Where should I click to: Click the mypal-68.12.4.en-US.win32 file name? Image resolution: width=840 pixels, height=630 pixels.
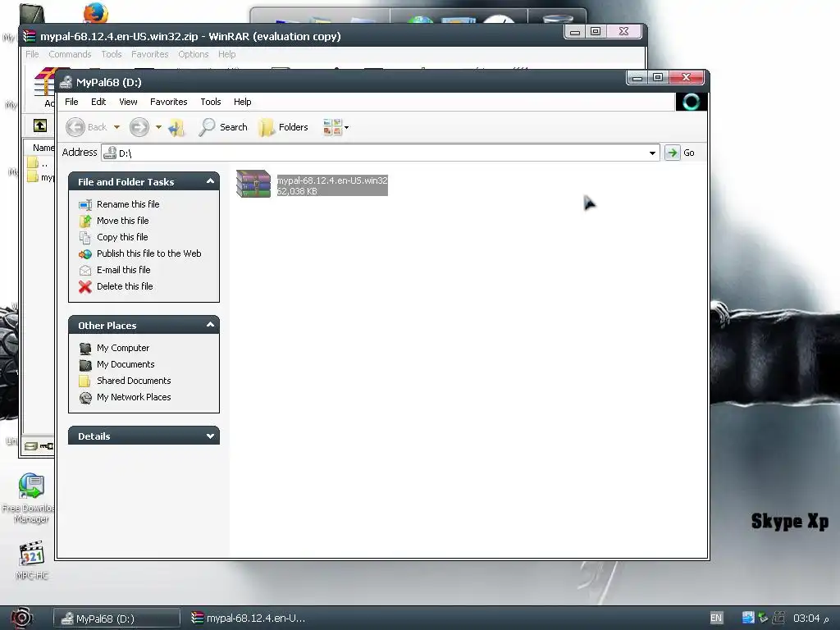[x=331, y=180]
